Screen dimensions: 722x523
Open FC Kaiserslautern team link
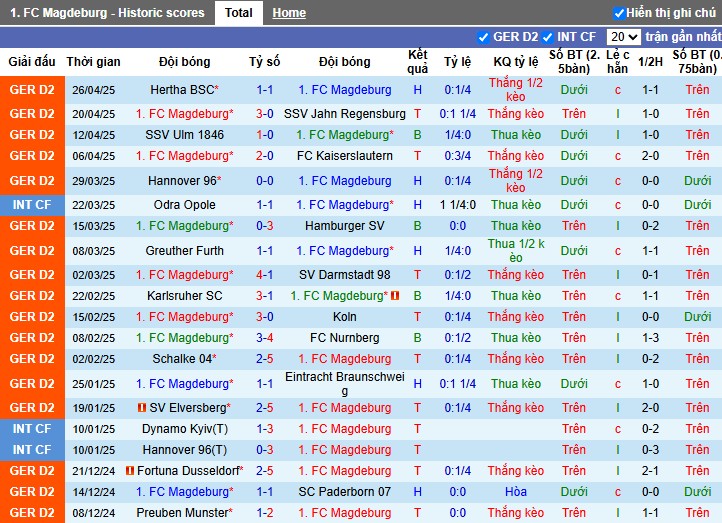(344, 156)
